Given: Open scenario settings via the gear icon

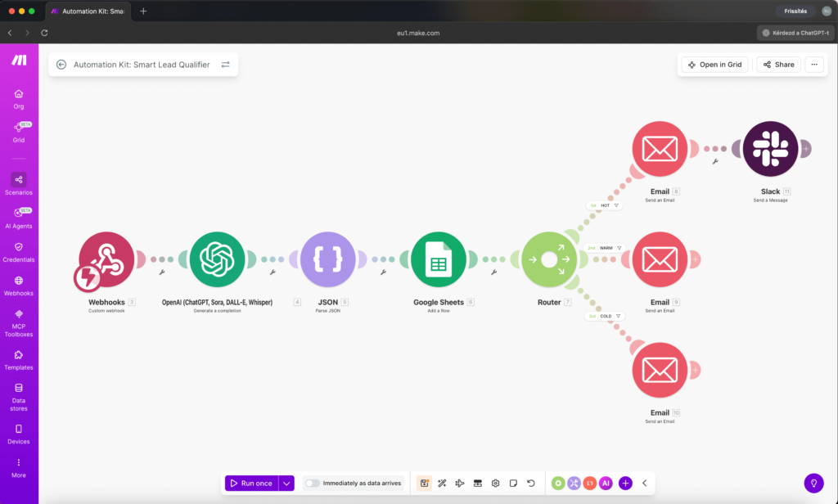Looking at the screenshot, I should click(x=495, y=483).
